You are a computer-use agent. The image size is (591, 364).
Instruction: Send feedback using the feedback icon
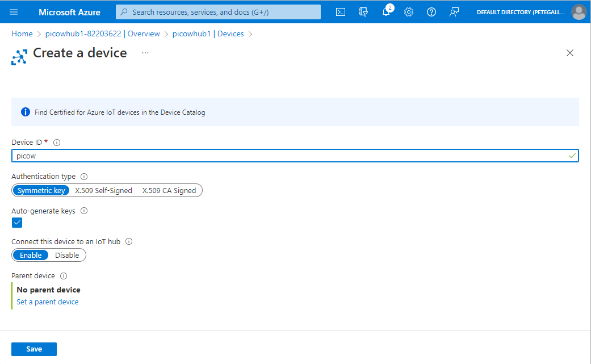point(454,12)
